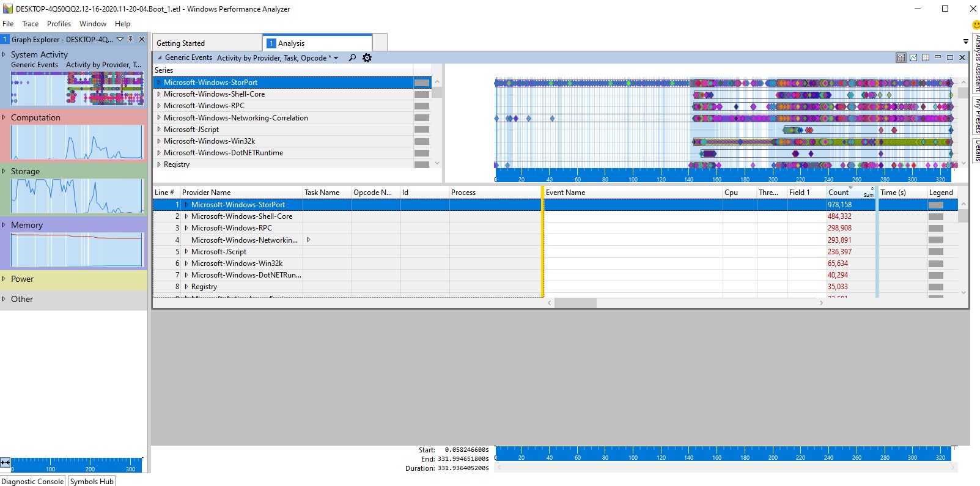Click StorPort series color swatch
This screenshot has width=980, height=486.
422,83
